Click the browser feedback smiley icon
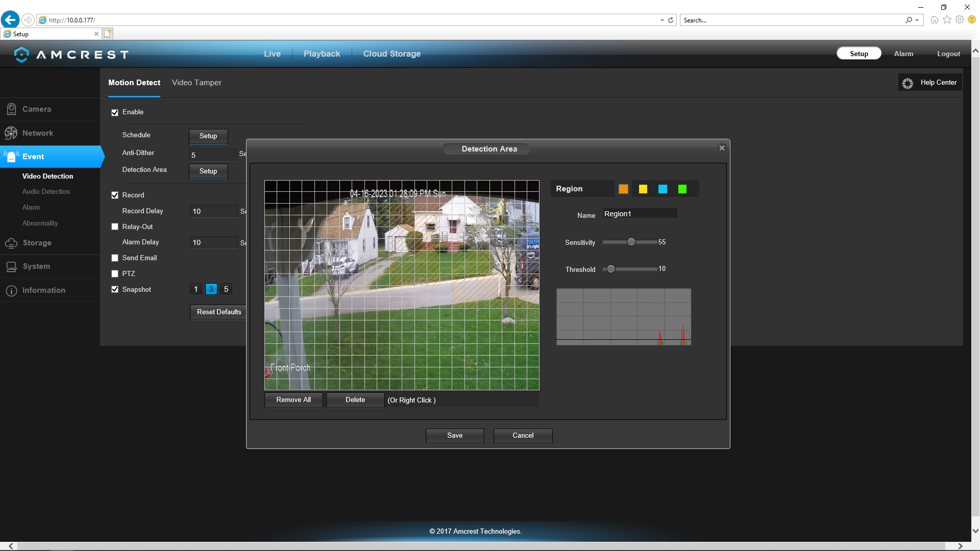The height and width of the screenshot is (551, 980). click(x=972, y=20)
